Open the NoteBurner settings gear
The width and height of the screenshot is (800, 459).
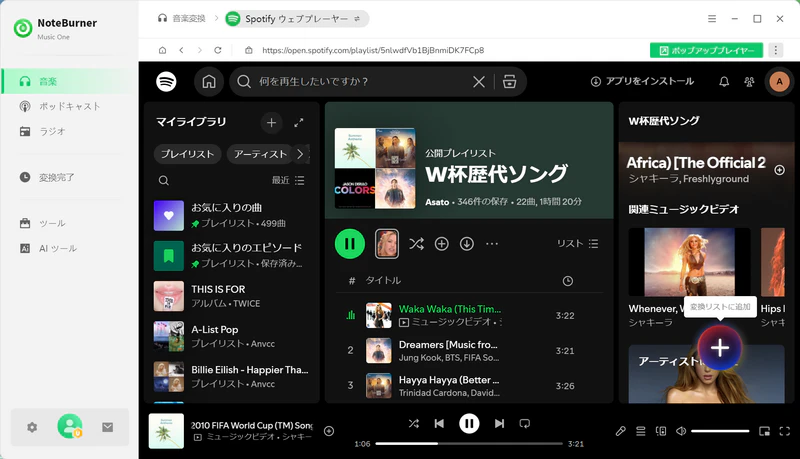click(x=32, y=427)
